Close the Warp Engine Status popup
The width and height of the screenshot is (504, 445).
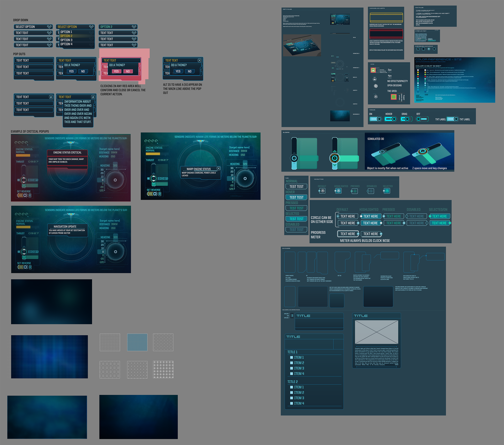coord(218,168)
